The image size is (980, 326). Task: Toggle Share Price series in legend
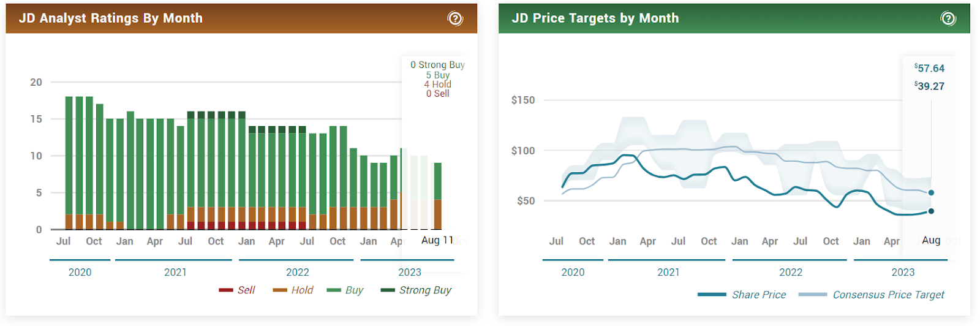click(x=741, y=295)
